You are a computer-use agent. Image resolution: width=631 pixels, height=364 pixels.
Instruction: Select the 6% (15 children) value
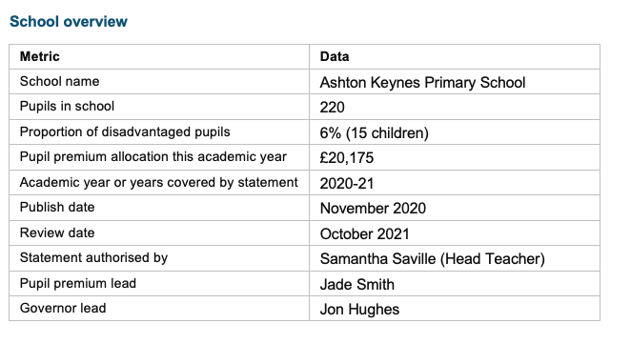click(375, 133)
